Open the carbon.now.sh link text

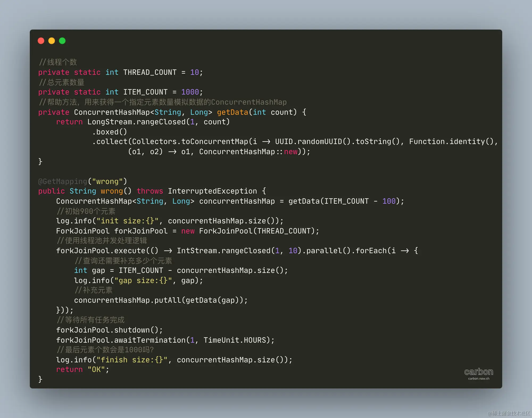[479, 379]
